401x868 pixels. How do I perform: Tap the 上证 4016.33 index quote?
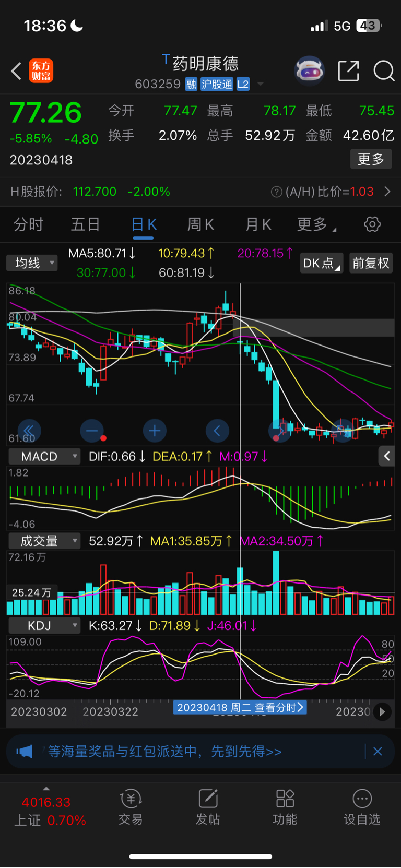coord(50,812)
